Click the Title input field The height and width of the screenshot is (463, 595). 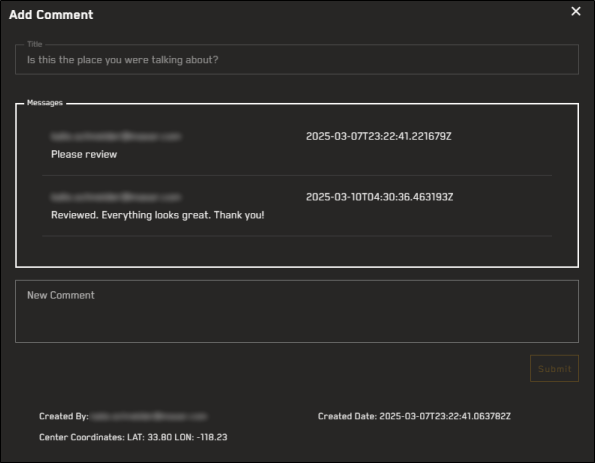pyautogui.click(x=297, y=60)
